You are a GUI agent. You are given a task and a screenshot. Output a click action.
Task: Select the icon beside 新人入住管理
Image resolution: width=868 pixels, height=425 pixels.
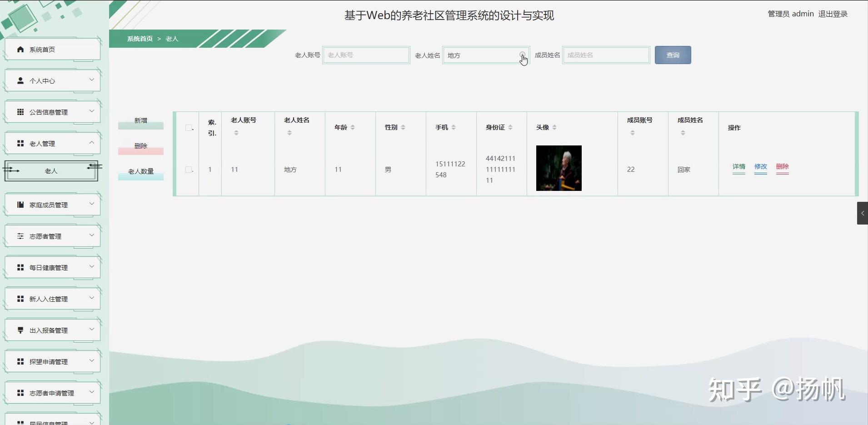click(20, 299)
